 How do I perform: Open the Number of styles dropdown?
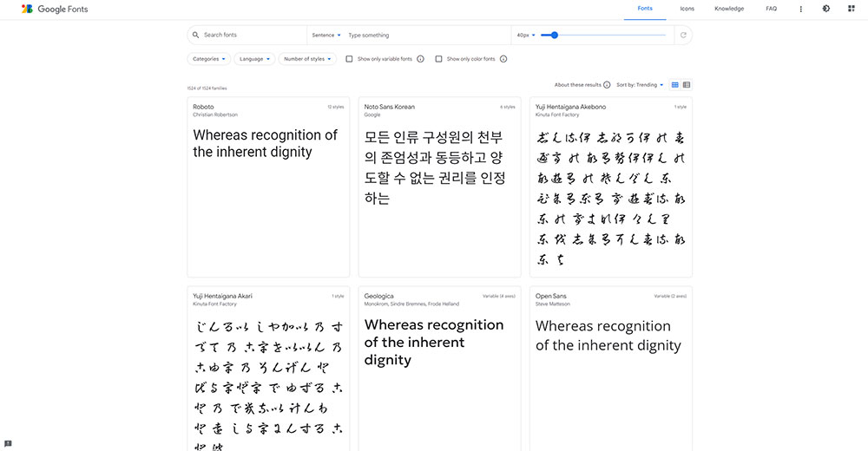[307, 59]
